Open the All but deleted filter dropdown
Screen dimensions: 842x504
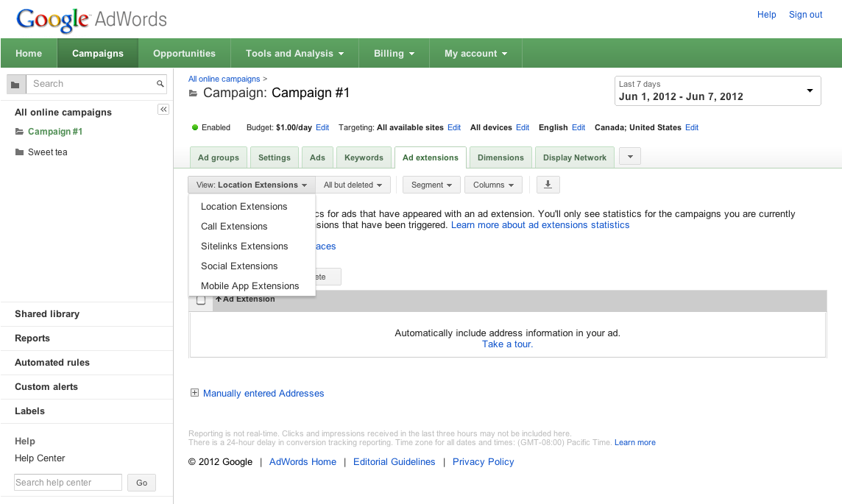click(x=353, y=185)
